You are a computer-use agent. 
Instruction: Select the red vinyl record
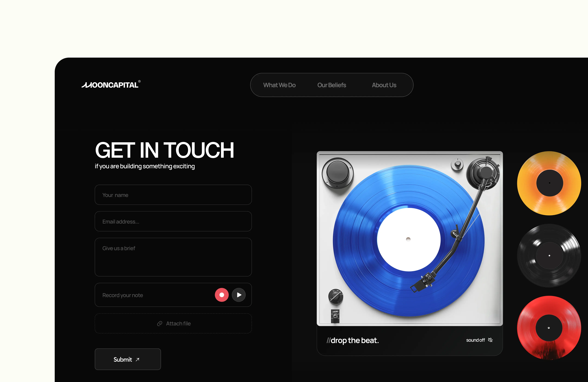(549, 328)
